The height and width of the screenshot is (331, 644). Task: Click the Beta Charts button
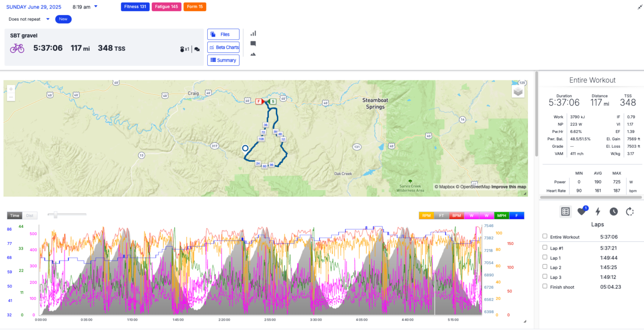point(223,47)
